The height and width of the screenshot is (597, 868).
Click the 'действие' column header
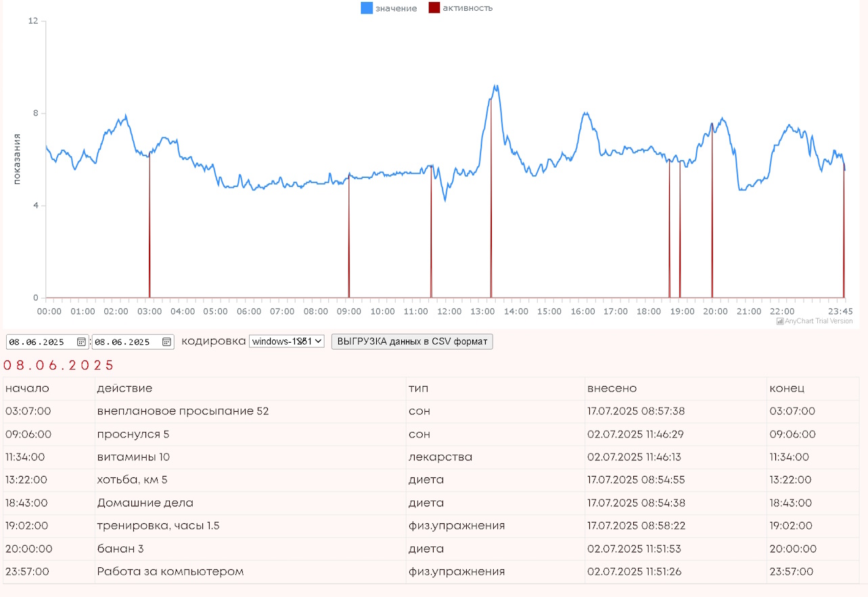click(x=124, y=388)
